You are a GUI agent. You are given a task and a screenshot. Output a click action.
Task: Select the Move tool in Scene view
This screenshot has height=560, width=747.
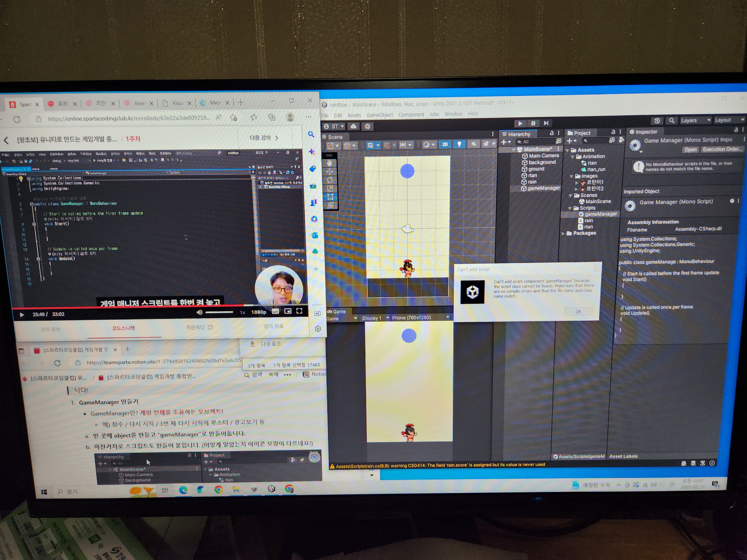(330, 172)
